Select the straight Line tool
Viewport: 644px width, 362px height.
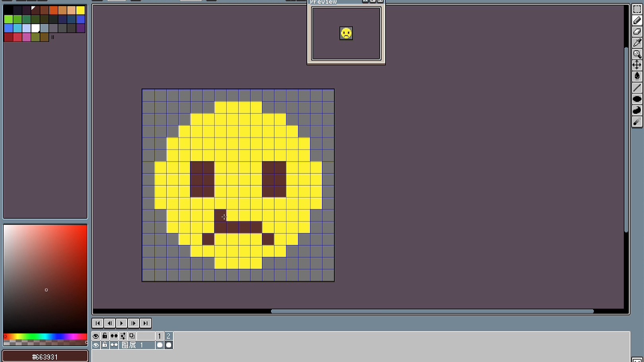pyautogui.click(x=638, y=87)
